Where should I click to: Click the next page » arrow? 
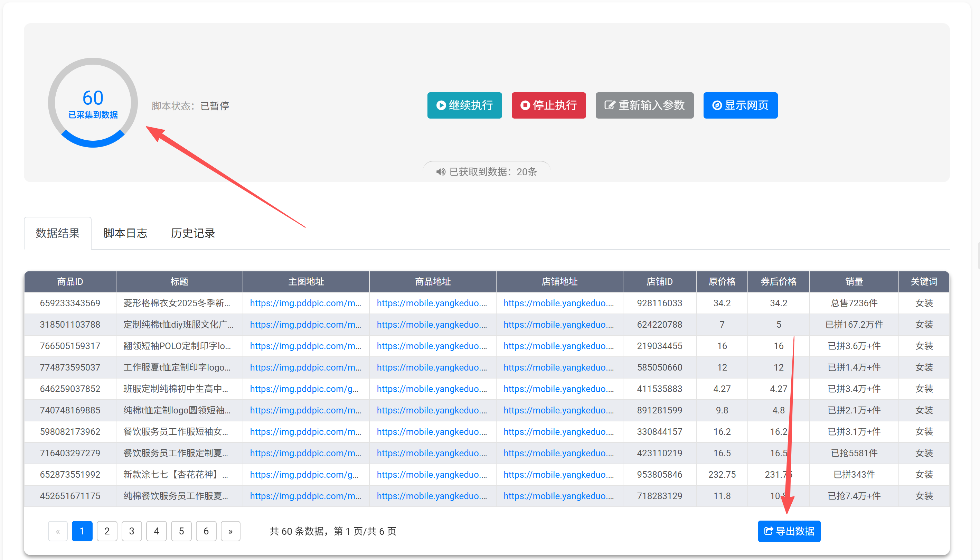[x=231, y=531]
